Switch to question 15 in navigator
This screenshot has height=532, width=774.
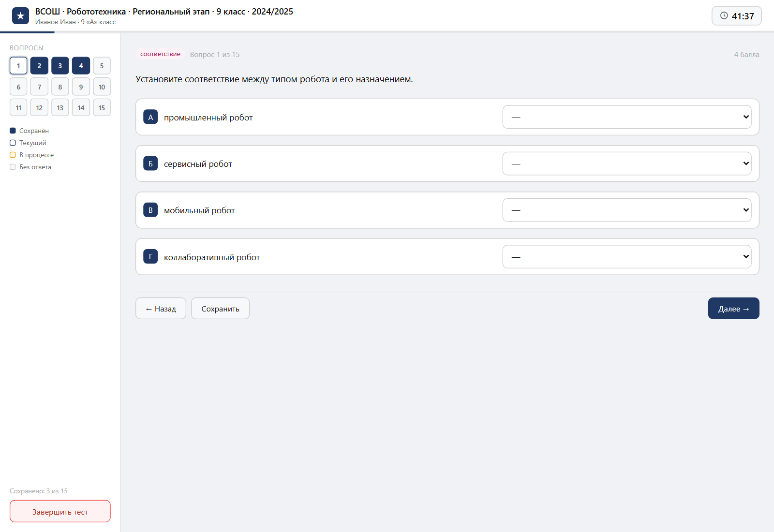coord(102,108)
